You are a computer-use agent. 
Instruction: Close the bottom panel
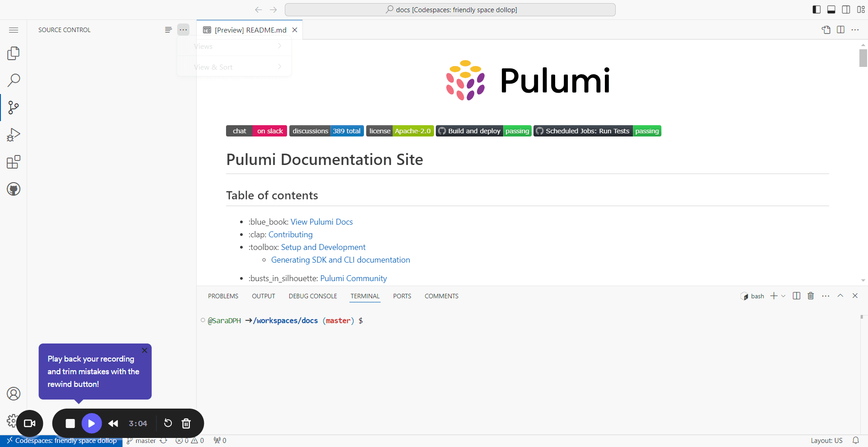(855, 296)
